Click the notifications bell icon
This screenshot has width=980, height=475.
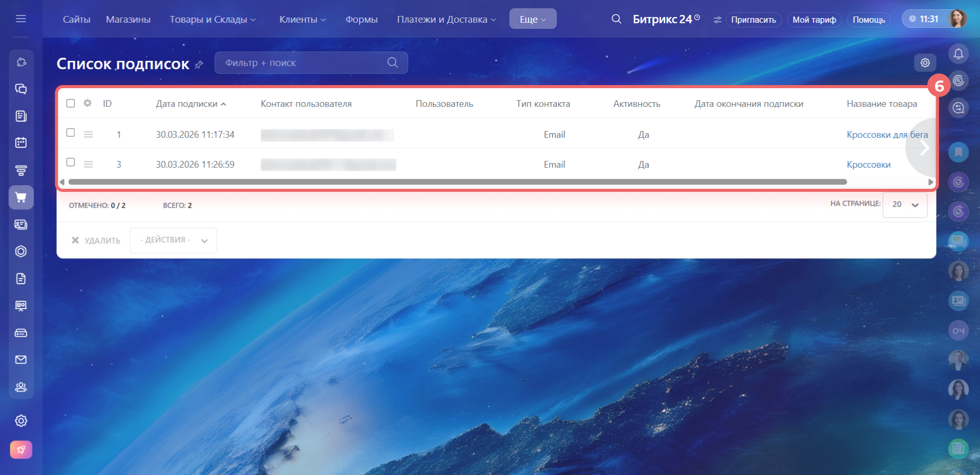point(958,54)
